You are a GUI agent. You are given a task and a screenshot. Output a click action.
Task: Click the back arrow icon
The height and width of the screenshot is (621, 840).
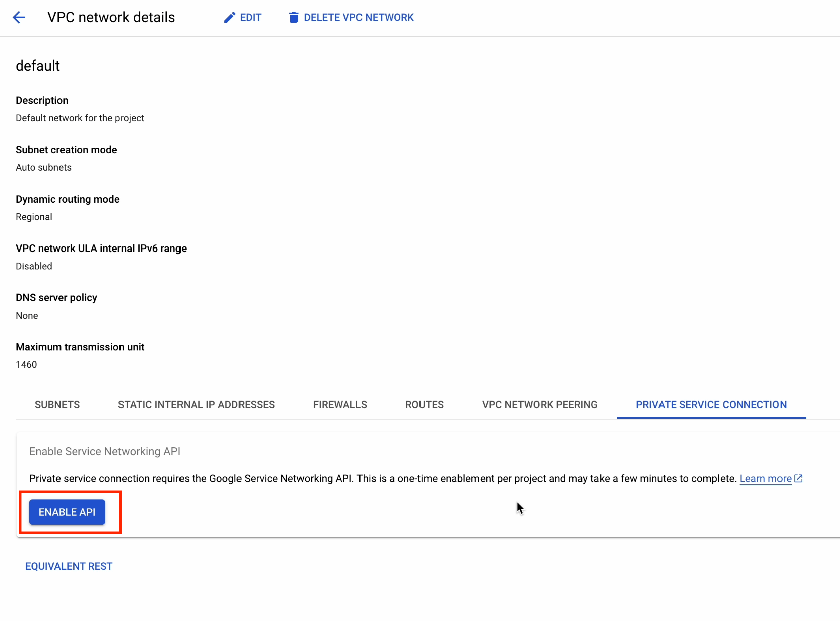(19, 18)
